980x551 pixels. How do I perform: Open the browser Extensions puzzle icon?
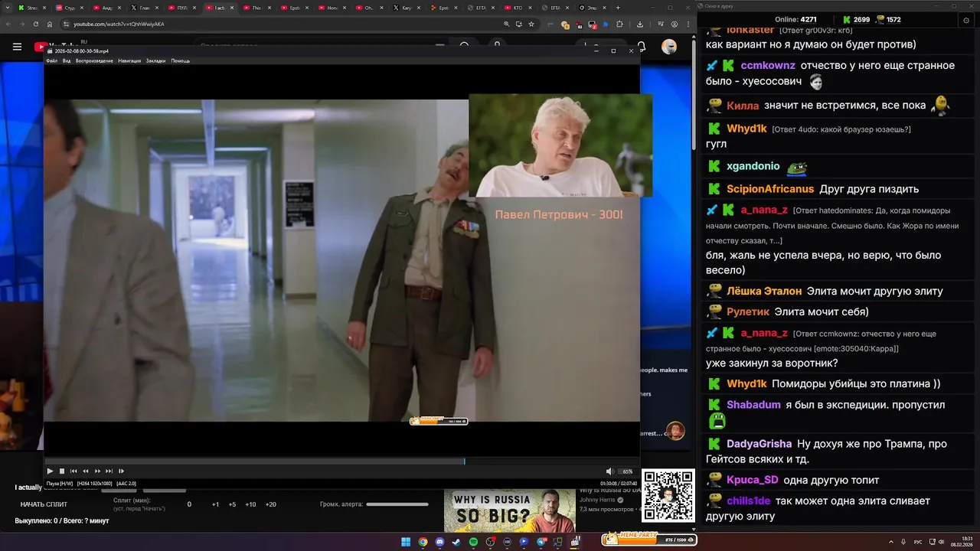pyautogui.click(x=619, y=24)
